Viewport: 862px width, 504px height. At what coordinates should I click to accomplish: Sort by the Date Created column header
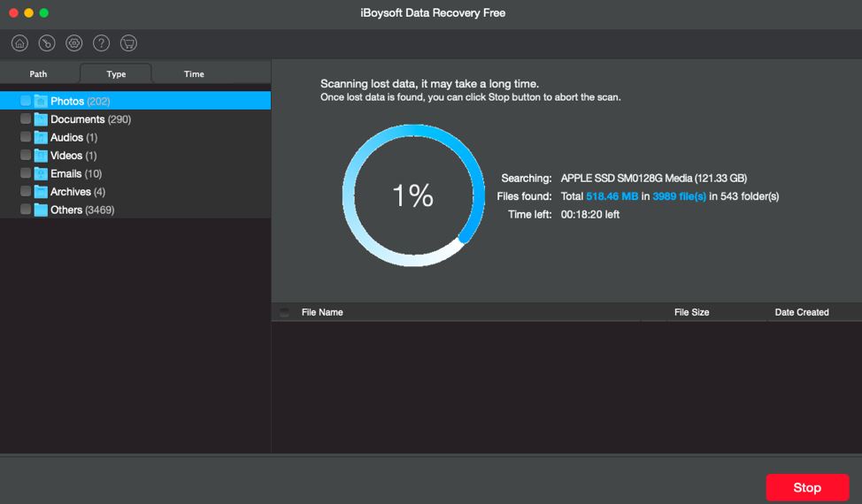tap(802, 312)
